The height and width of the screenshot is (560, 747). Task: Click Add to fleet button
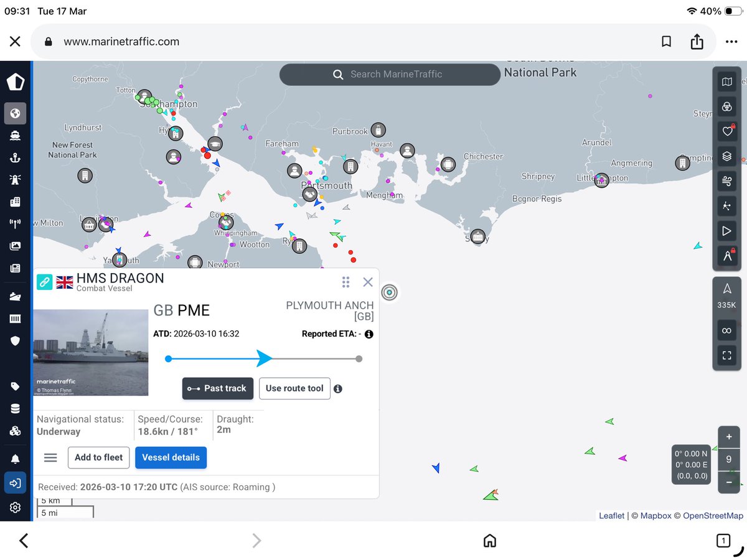pos(98,457)
